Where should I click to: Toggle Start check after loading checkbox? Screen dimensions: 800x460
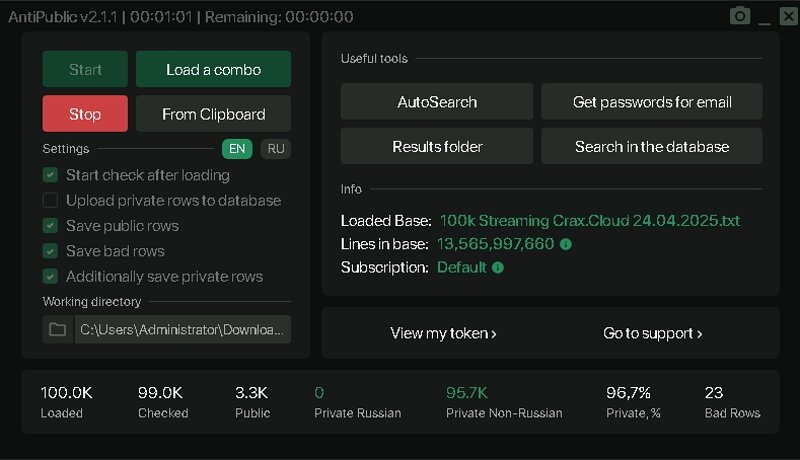pyautogui.click(x=50, y=175)
